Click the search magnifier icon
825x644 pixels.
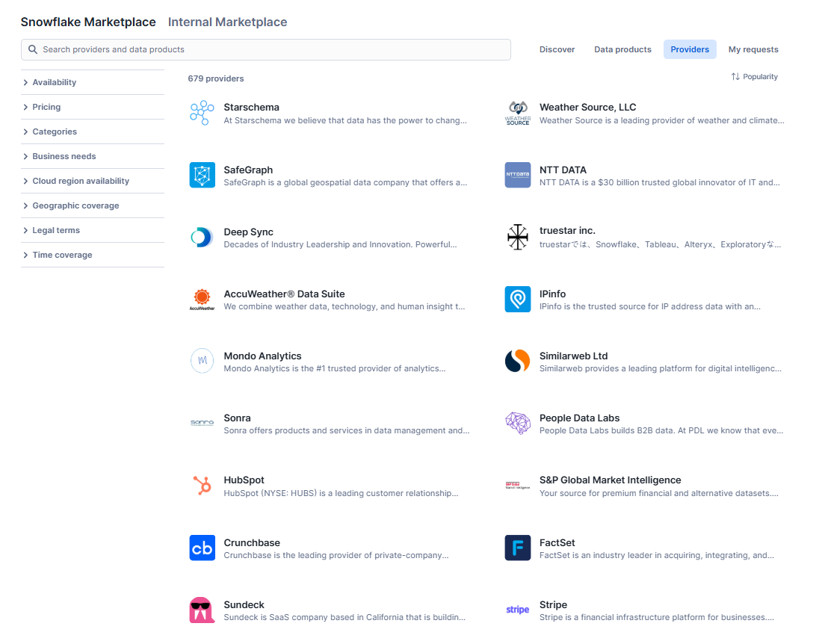(32, 49)
